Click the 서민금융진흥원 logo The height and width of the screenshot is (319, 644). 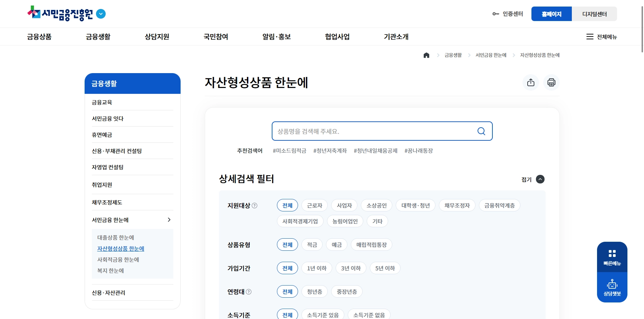(60, 13)
